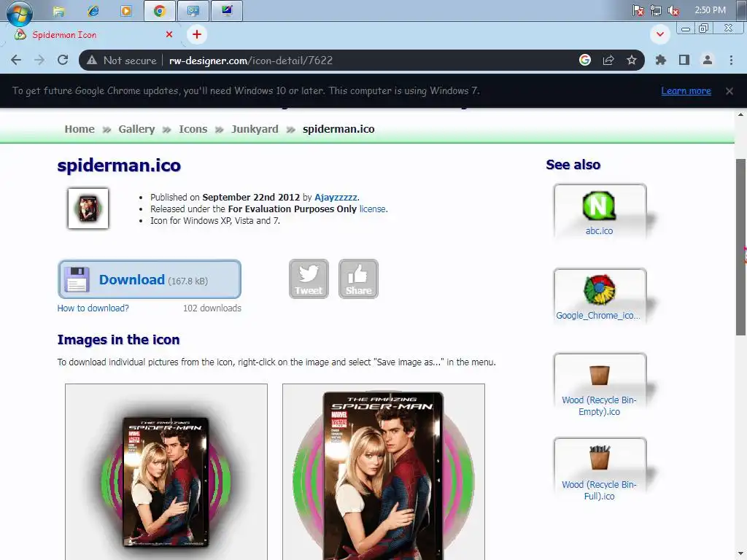Open the Chrome profile menu
Screen dimensions: 747x560
click(708, 60)
